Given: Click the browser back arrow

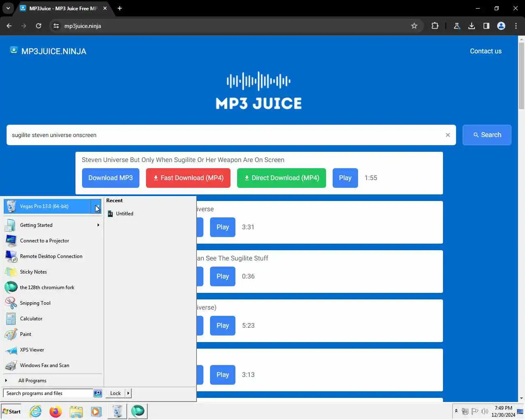Looking at the screenshot, I should (x=9, y=26).
